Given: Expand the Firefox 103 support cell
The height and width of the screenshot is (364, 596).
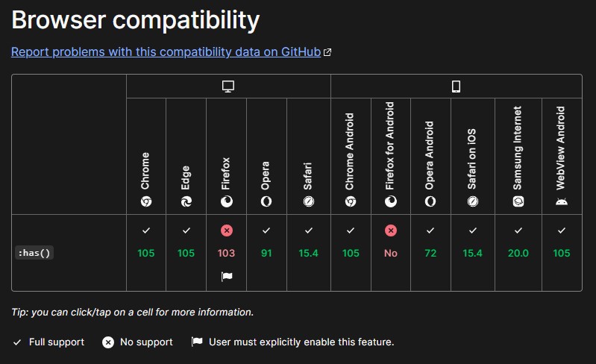Looking at the screenshot, I should click(x=227, y=253).
